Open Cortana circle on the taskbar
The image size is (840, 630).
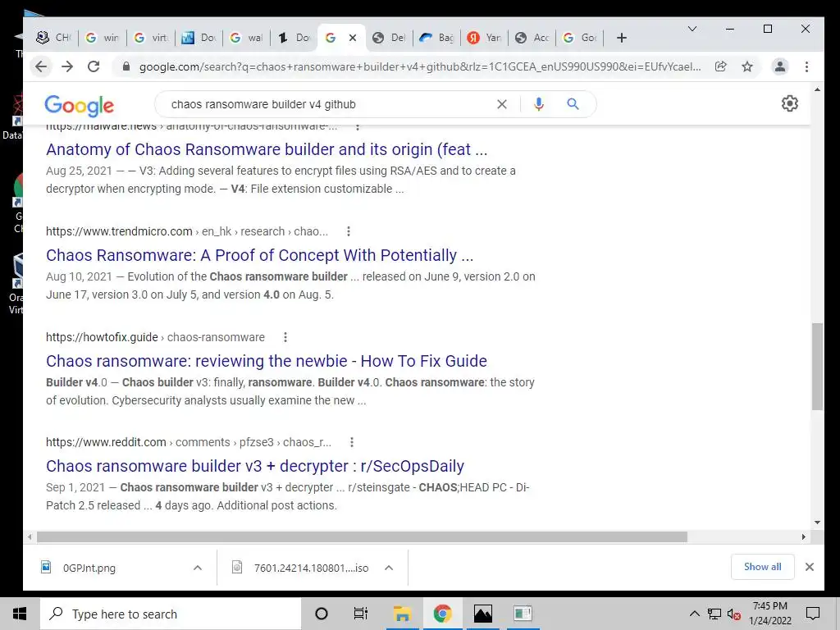click(x=322, y=614)
